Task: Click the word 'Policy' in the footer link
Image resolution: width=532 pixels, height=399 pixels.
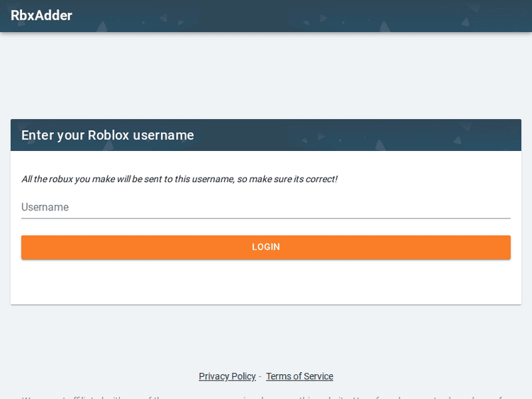Action: tap(243, 376)
